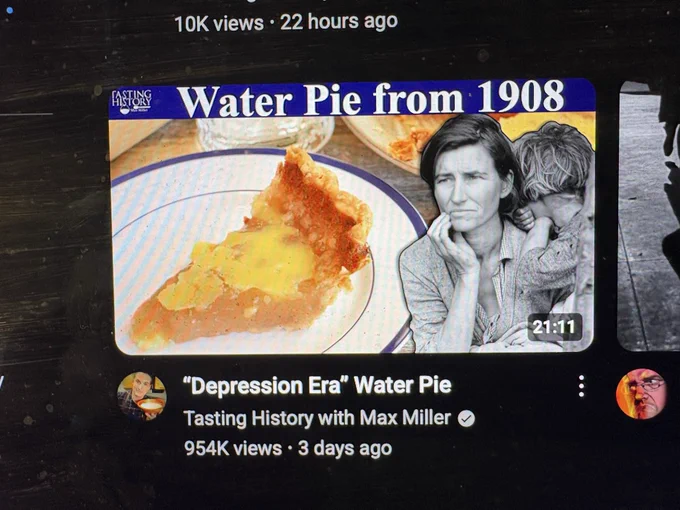Viewport: 680px width, 510px height.
Task: Click the 21:11 duration badge
Action: [554, 327]
